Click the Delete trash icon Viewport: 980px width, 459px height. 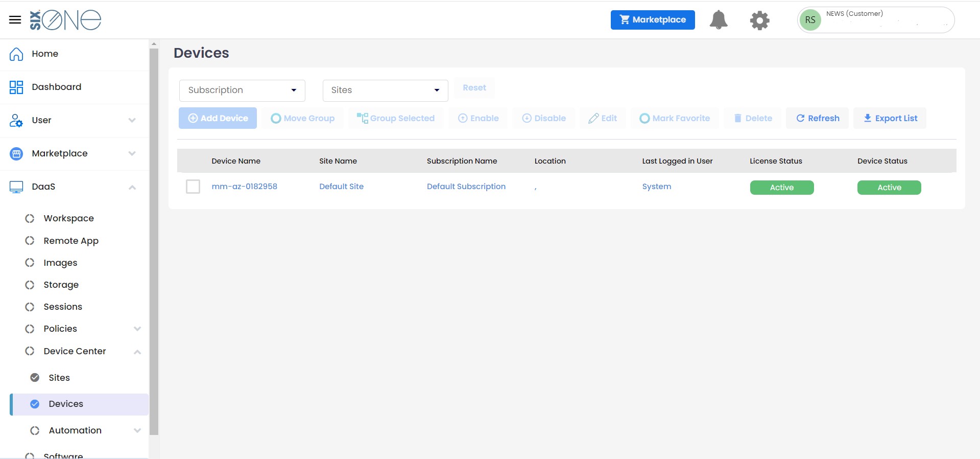737,118
